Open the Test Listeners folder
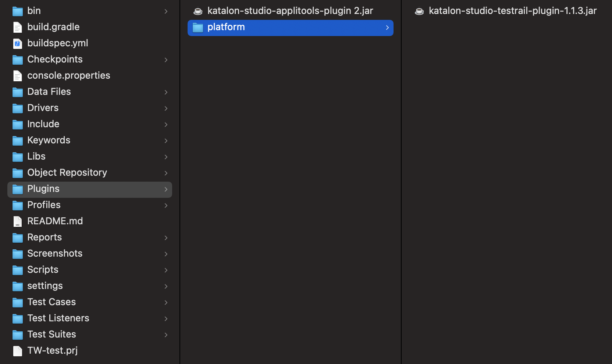This screenshot has height=364, width=612. (x=58, y=318)
